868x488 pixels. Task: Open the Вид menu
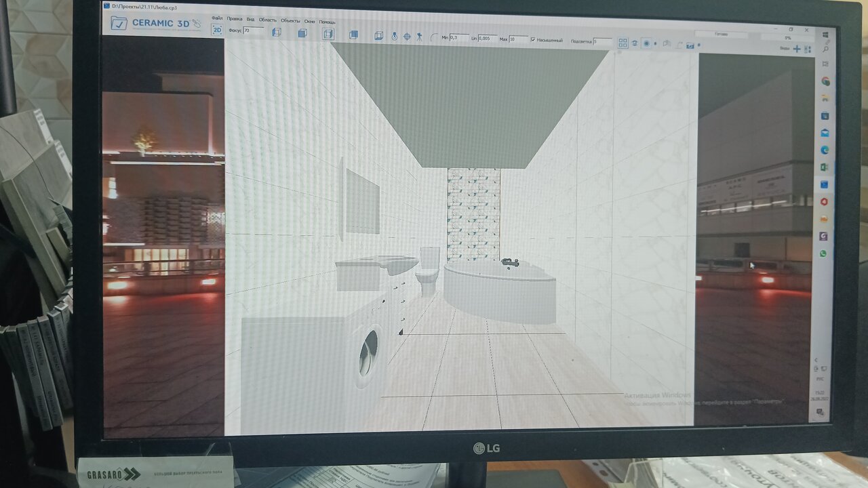[251, 20]
